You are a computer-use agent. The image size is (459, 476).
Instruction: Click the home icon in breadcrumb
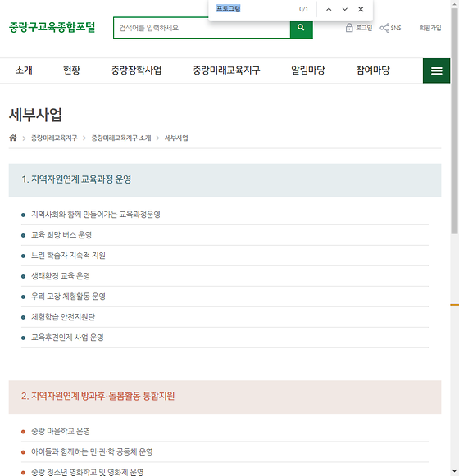pos(13,138)
